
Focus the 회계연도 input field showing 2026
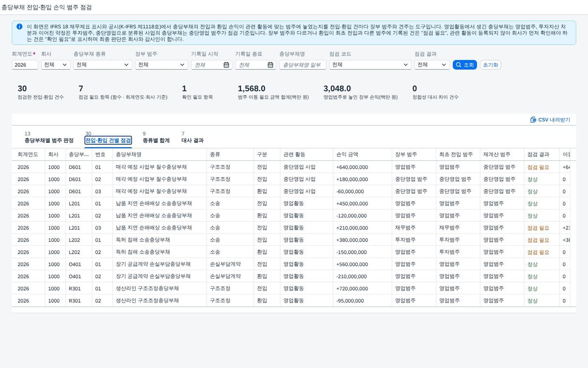pyautogui.click(x=25, y=65)
